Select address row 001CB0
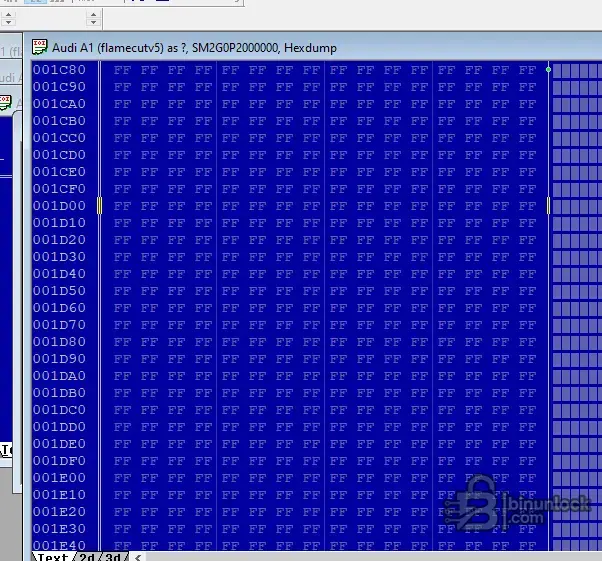This screenshot has height=561, width=602. click(59, 121)
